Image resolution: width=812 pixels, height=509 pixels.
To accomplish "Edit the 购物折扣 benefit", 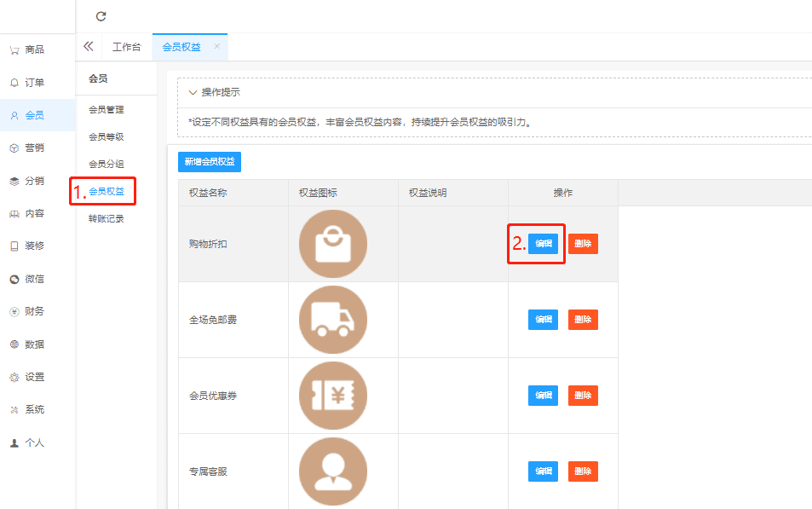I will pyautogui.click(x=543, y=244).
